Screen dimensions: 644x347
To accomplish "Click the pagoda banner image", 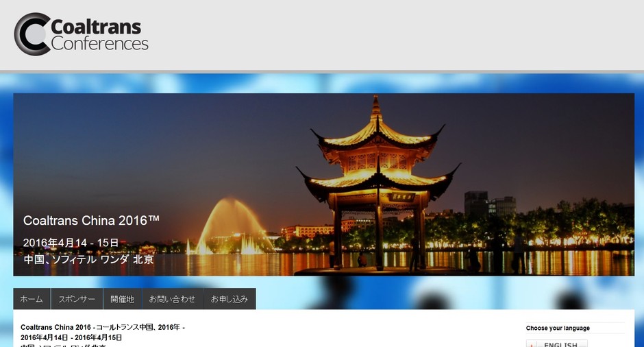I will pyautogui.click(x=323, y=184).
